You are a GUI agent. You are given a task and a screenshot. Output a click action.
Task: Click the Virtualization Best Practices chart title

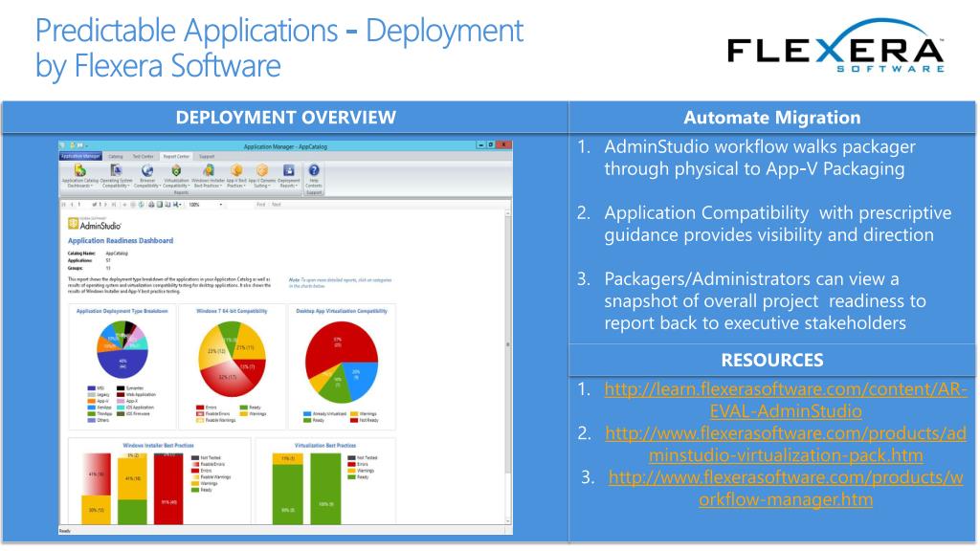click(325, 446)
